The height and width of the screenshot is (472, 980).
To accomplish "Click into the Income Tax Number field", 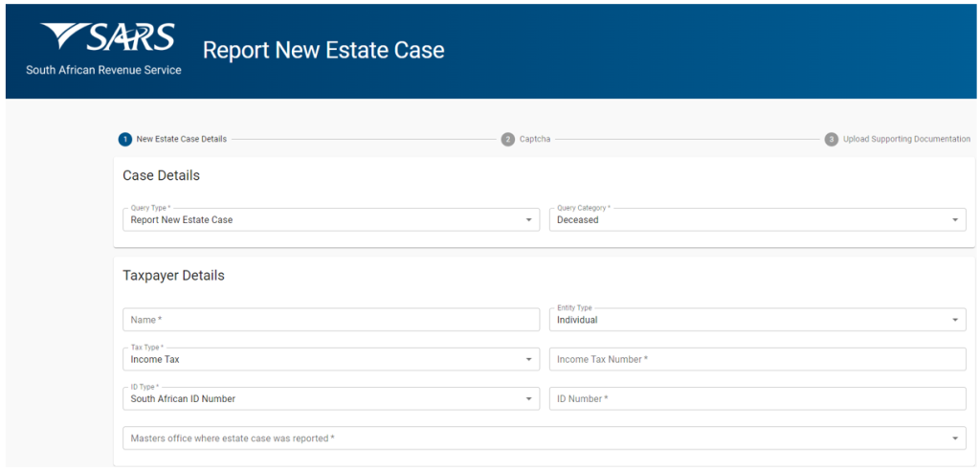I will pos(757,359).
